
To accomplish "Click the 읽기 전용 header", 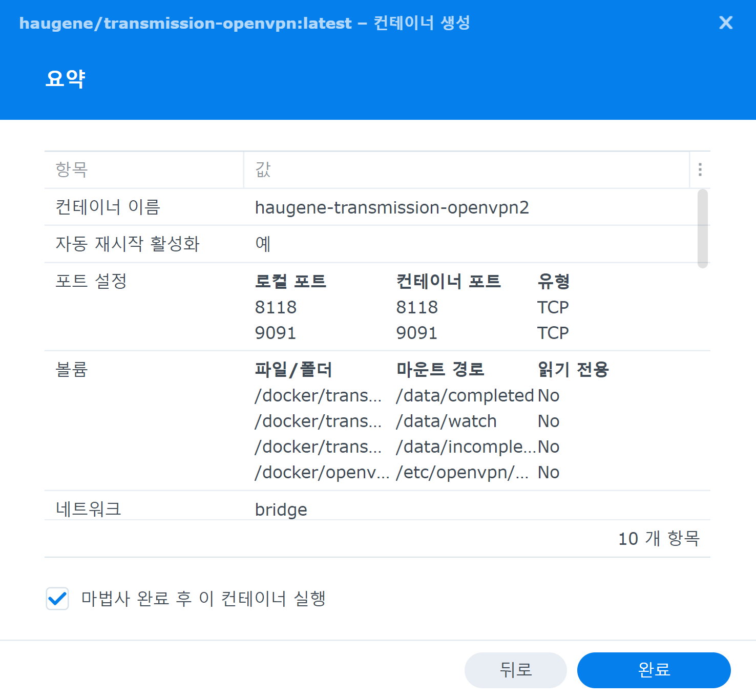I will pos(573,369).
